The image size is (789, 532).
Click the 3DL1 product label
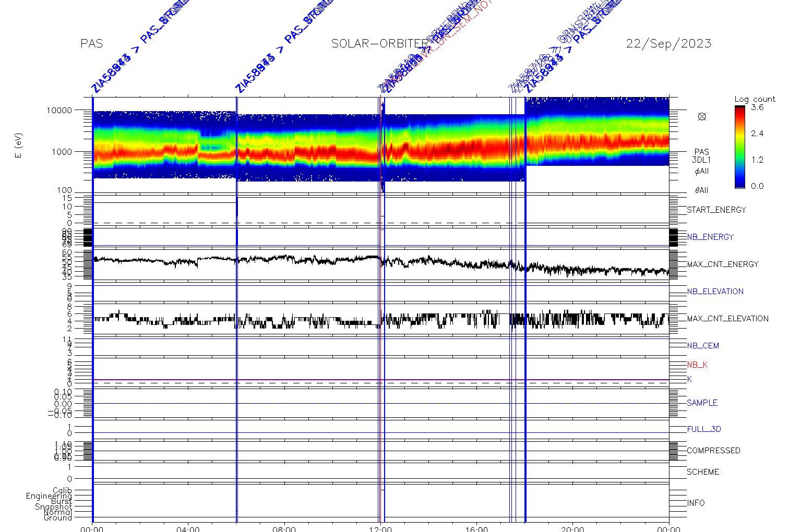[x=701, y=160]
